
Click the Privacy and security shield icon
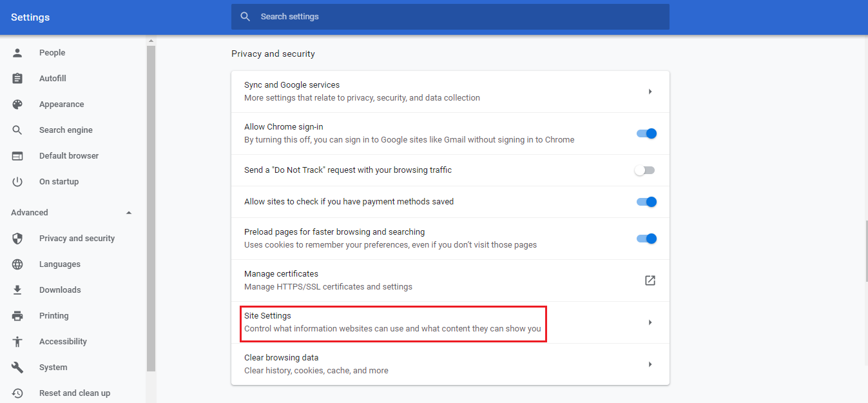click(x=17, y=239)
